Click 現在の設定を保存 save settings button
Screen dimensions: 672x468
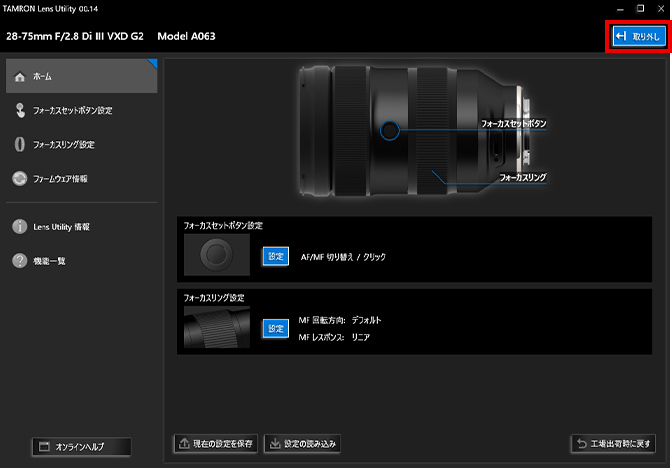pos(216,444)
